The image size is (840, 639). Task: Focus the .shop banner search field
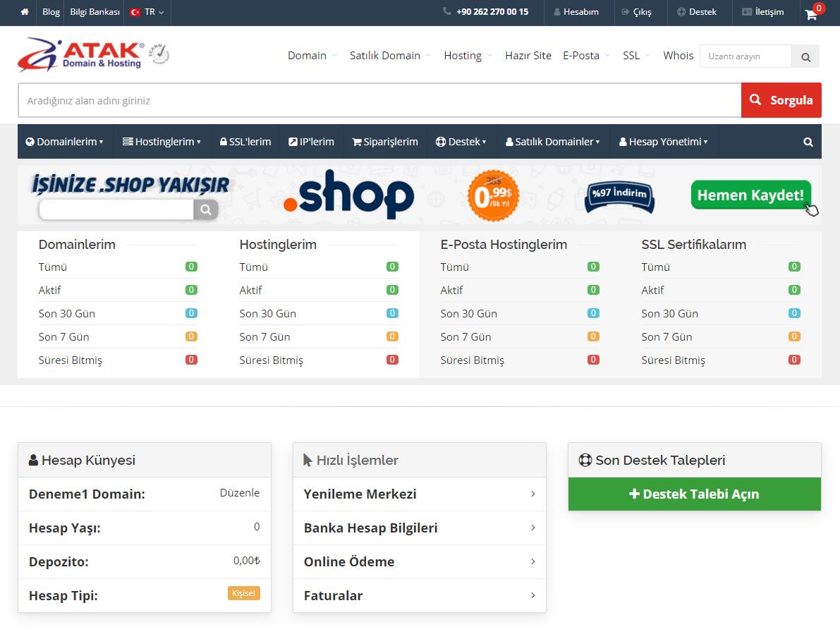point(116,209)
